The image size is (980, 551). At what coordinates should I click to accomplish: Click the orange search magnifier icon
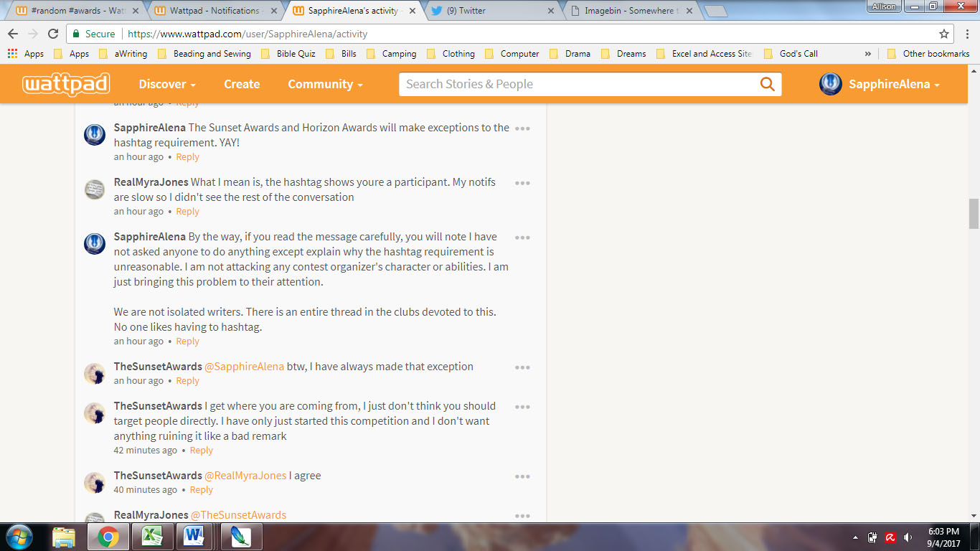click(x=767, y=84)
